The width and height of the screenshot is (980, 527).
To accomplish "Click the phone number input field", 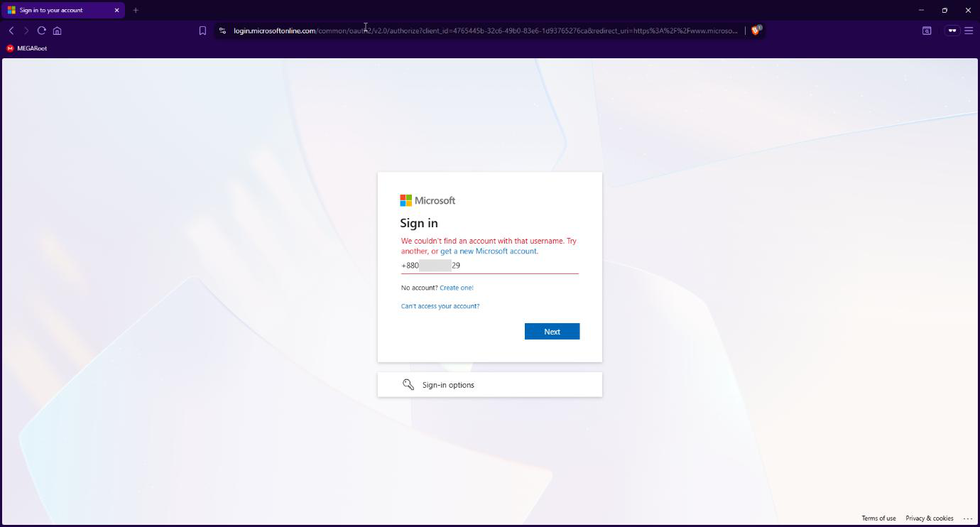I will click(489, 265).
